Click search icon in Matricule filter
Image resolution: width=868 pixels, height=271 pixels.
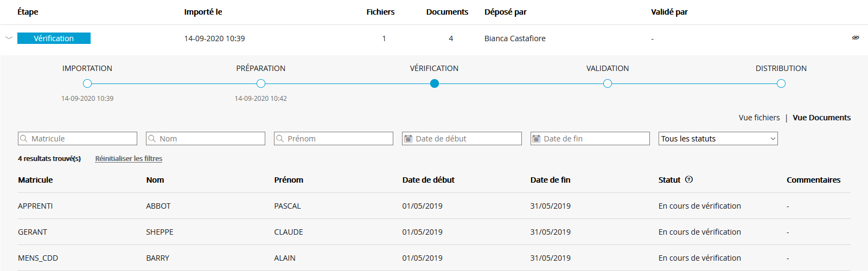(x=24, y=139)
